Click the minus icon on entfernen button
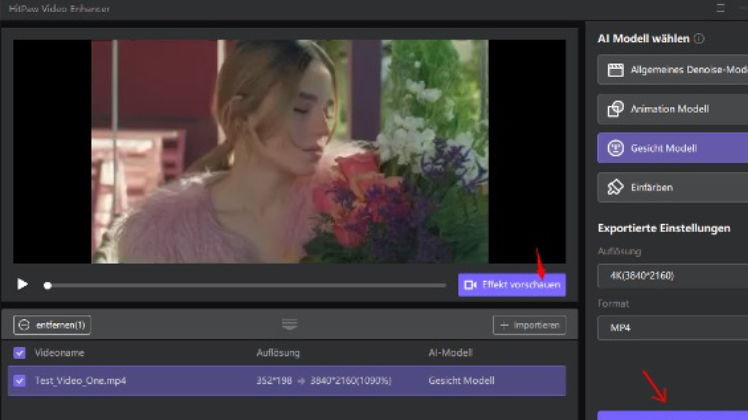The height and width of the screenshot is (420, 748). (24, 325)
